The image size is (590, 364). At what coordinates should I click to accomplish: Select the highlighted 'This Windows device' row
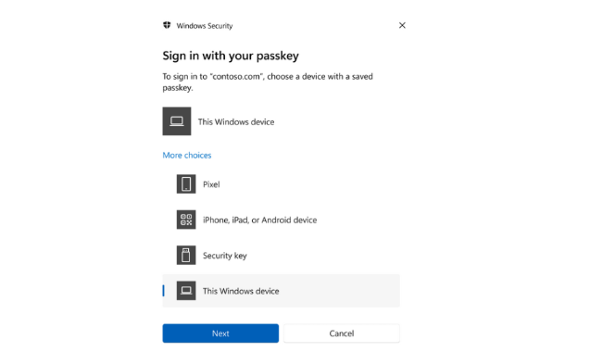point(281,291)
